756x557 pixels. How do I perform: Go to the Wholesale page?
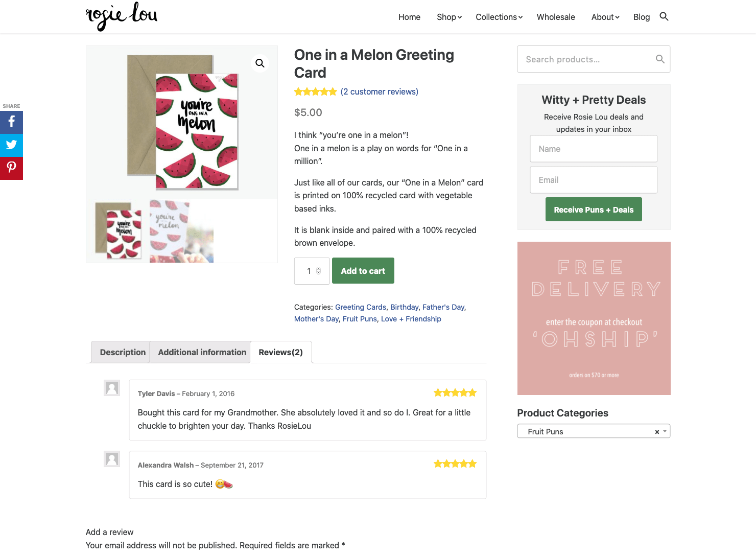point(556,17)
